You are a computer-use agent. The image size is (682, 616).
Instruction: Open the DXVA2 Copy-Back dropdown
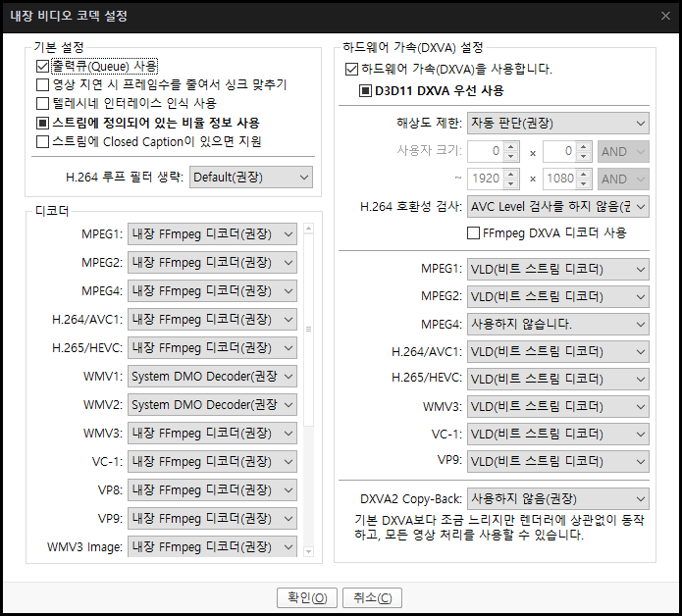tap(558, 499)
